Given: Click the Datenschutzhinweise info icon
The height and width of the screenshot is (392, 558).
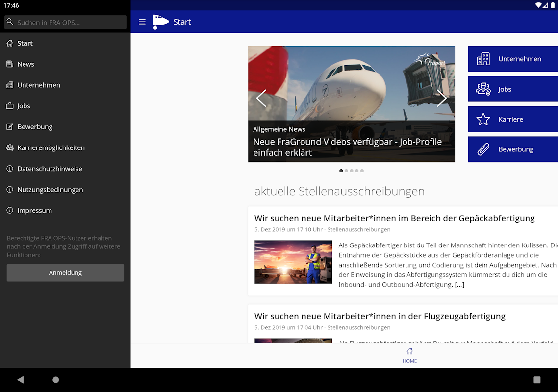Looking at the screenshot, I should (x=10, y=169).
